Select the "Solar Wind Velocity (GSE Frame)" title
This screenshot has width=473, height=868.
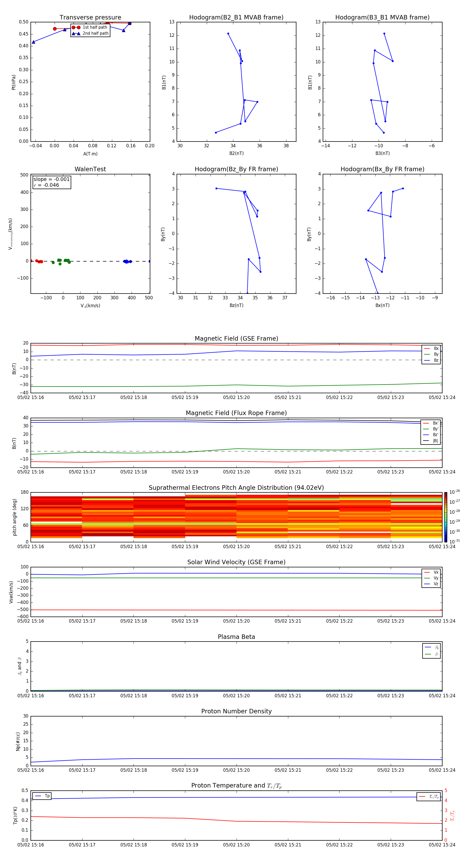(x=236, y=562)
